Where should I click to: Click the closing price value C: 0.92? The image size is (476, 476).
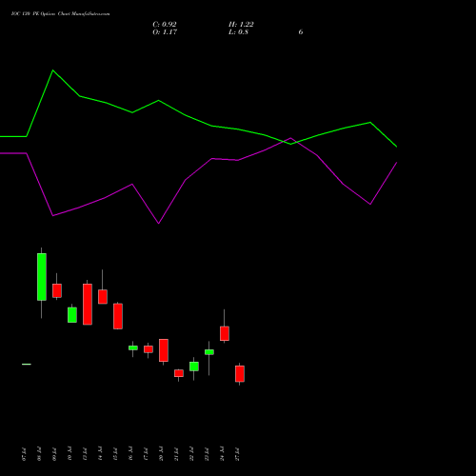pyautogui.click(x=165, y=25)
